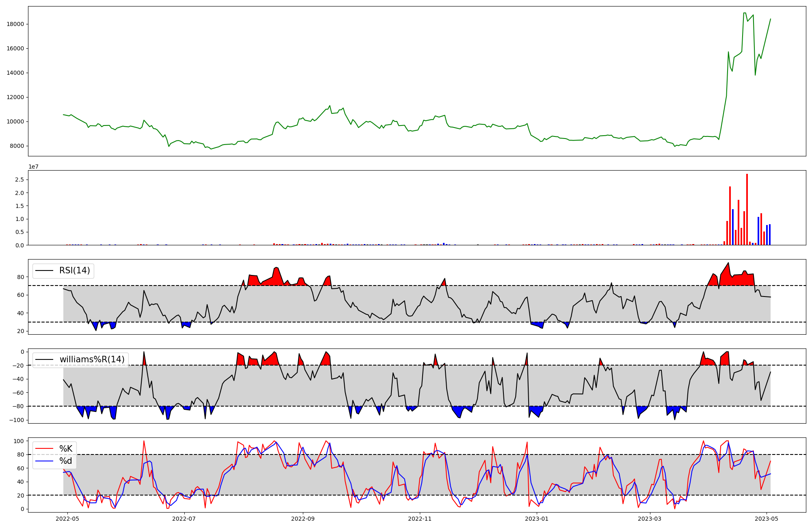Click the 2023-05 date tick label
812x528 pixels.
(767, 519)
